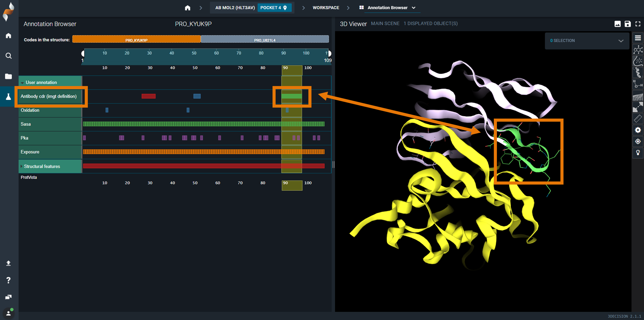Take a snapshot image of the 3D viewer
644x320 pixels.
point(618,24)
